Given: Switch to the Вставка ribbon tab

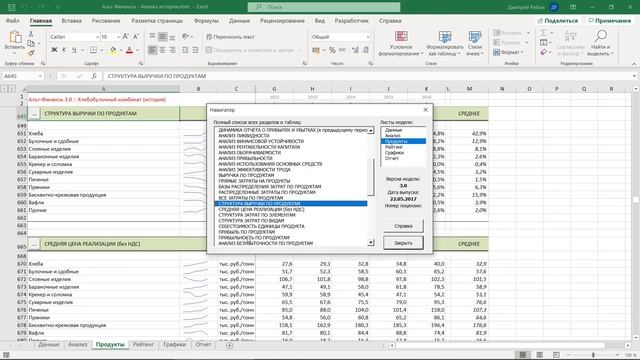Looking at the screenshot, I should point(71,20).
